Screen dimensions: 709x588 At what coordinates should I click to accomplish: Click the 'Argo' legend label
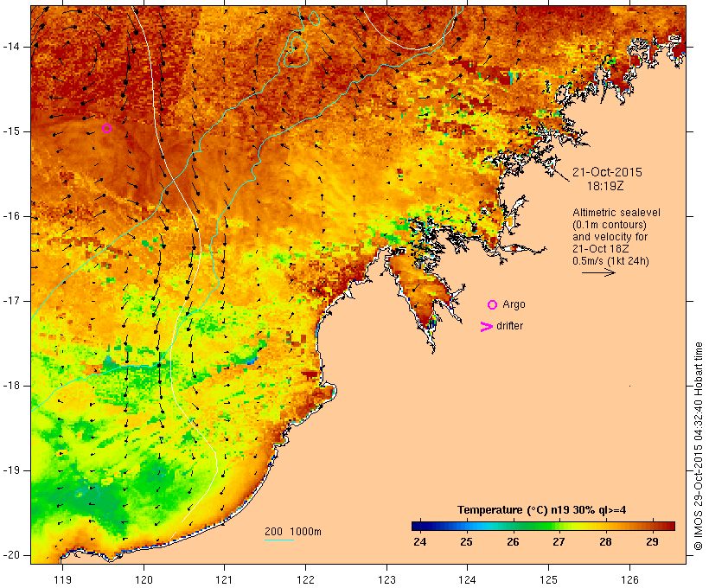coord(514,304)
